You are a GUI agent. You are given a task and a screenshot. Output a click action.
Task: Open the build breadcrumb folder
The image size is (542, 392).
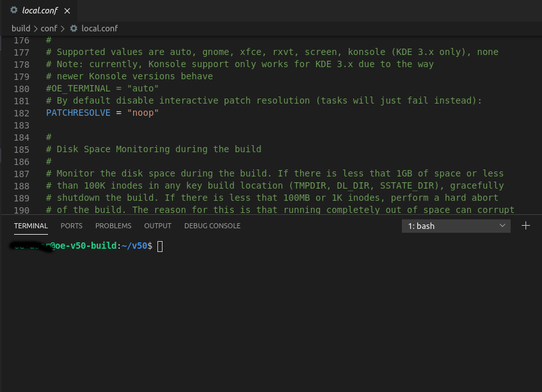pos(20,28)
